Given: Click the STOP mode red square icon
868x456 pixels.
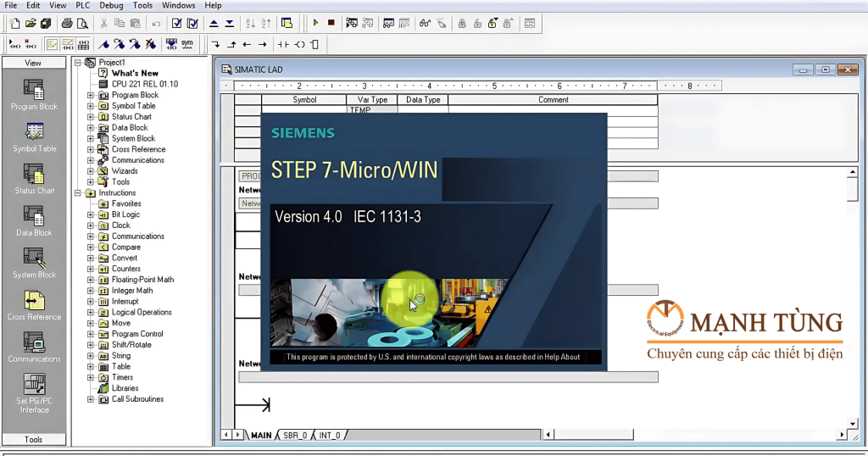Looking at the screenshot, I should point(331,23).
